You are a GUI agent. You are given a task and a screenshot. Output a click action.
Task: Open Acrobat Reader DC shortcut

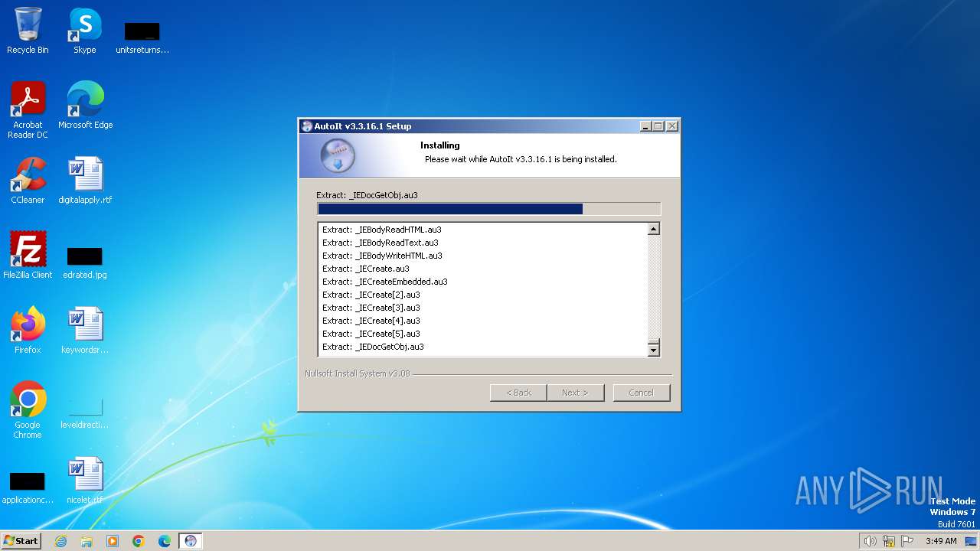coord(28,109)
